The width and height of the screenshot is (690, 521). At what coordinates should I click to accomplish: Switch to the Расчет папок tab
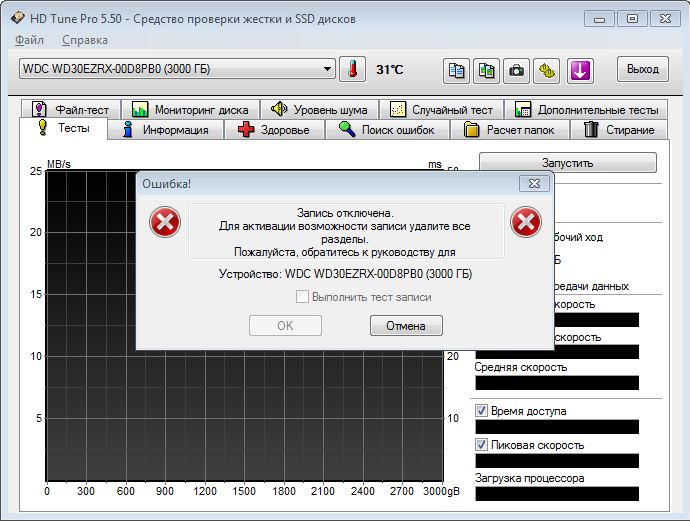(510, 130)
